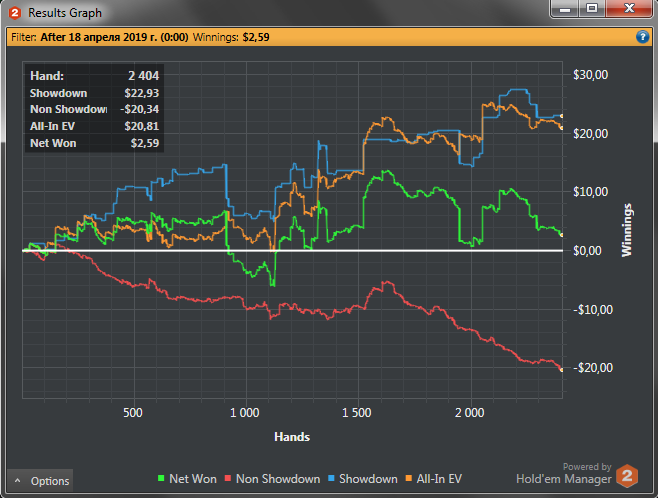The height and width of the screenshot is (498, 658).
Task: Click the $0,00 axis label
Action: point(587,250)
